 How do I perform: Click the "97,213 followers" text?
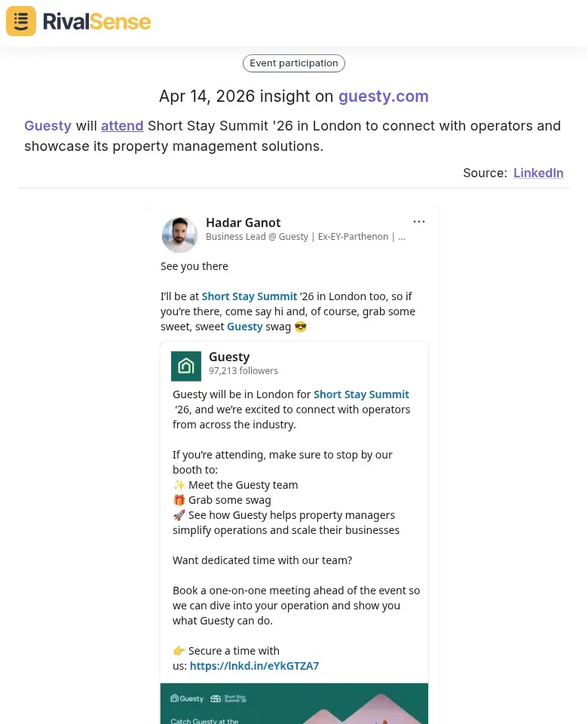click(x=243, y=371)
